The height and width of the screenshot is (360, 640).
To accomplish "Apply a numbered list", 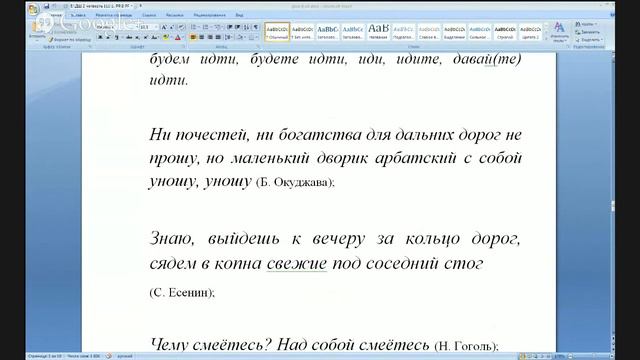I will [x=206, y=27].
